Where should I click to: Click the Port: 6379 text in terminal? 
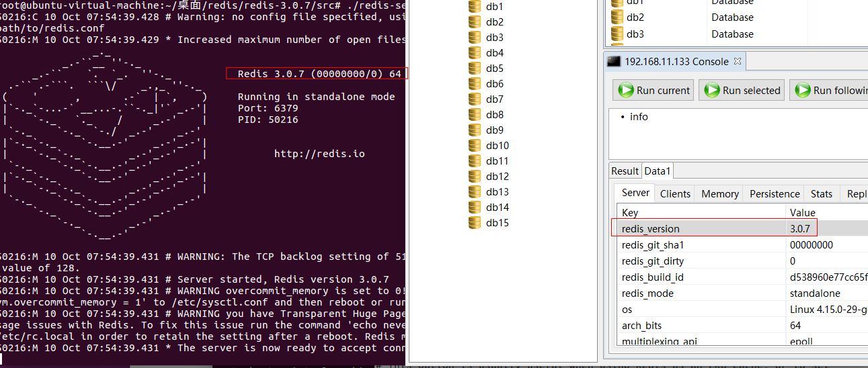[x=268, y=108]
